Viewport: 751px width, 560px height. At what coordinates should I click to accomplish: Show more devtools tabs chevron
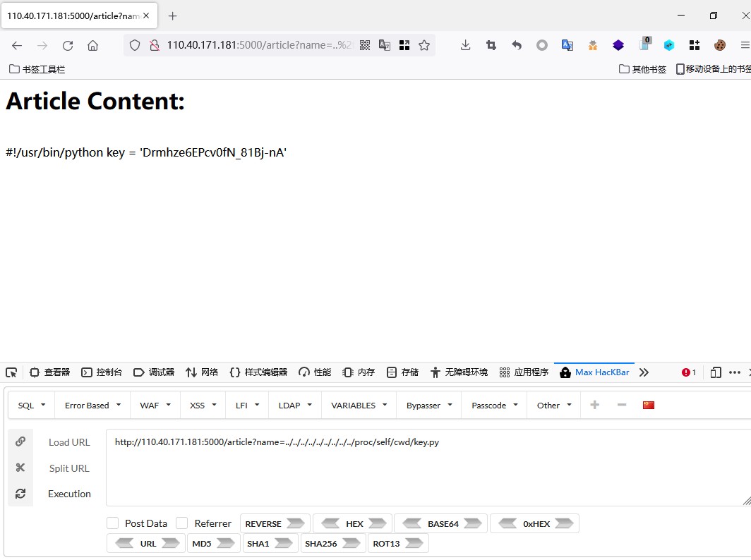pos(644,372)
